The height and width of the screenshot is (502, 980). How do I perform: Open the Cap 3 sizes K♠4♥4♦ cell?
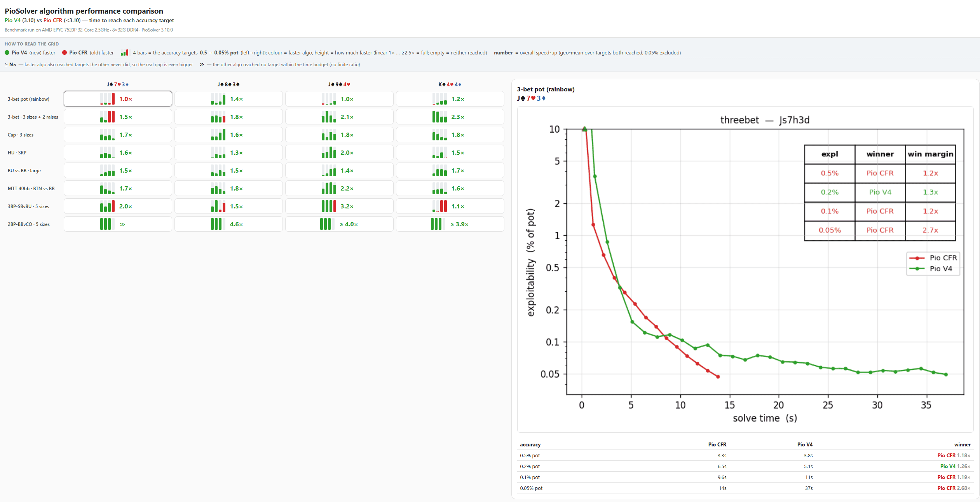coord(450,135)
